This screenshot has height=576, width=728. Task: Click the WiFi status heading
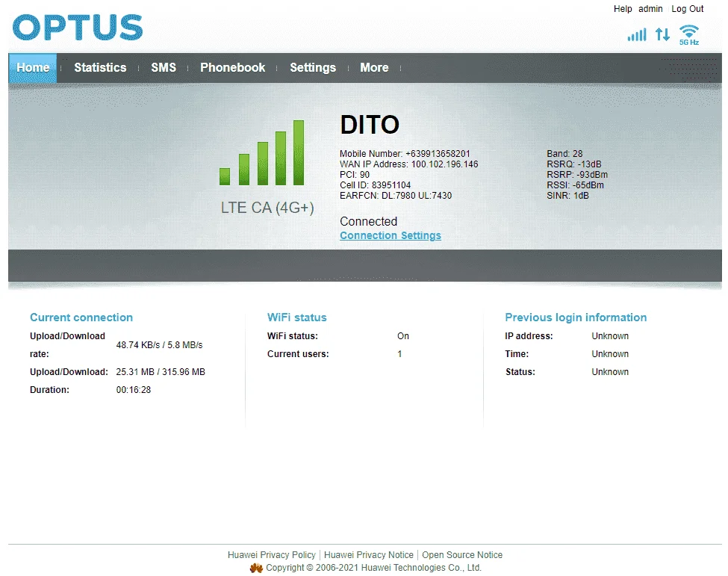tap(297, 318)
